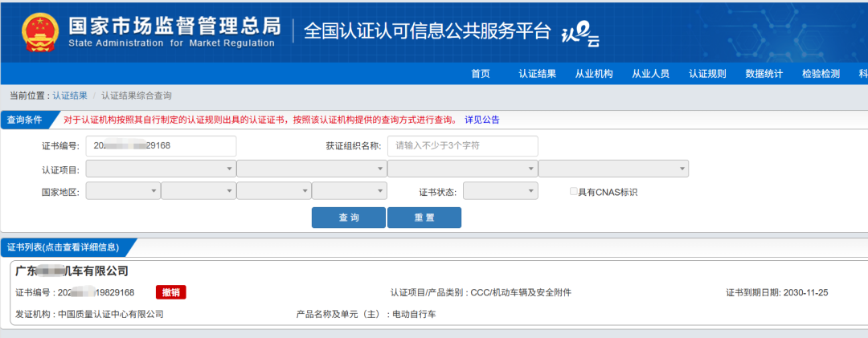Click the 全国认证认可信息公共服务平台 title
The image size is (868, 338).
point(428,31)
